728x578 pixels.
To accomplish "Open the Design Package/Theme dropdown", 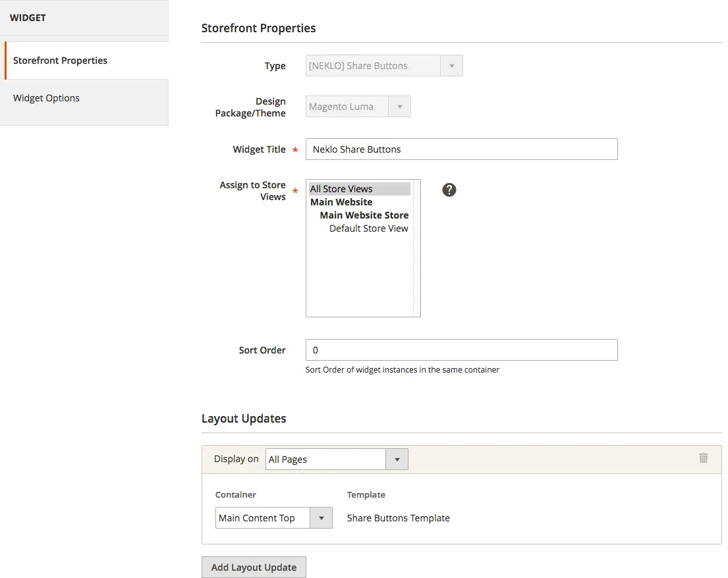I will [x=358, y=107].
